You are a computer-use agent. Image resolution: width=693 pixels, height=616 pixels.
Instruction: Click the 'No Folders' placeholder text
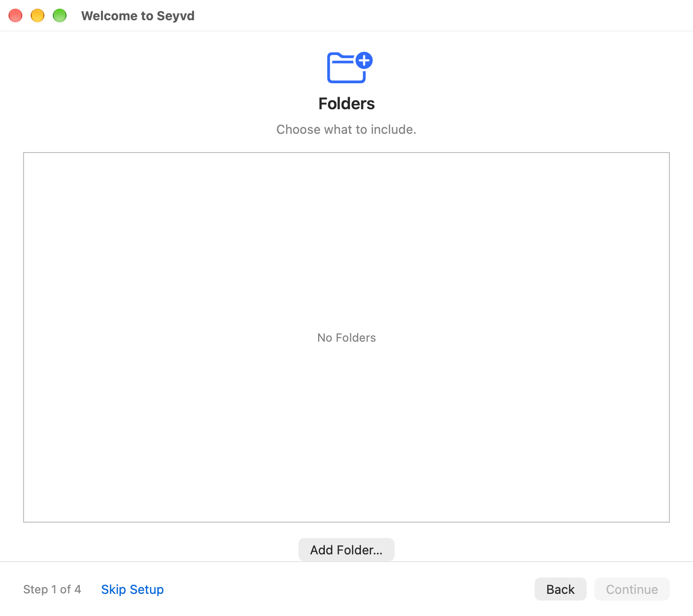click(346, 338)
